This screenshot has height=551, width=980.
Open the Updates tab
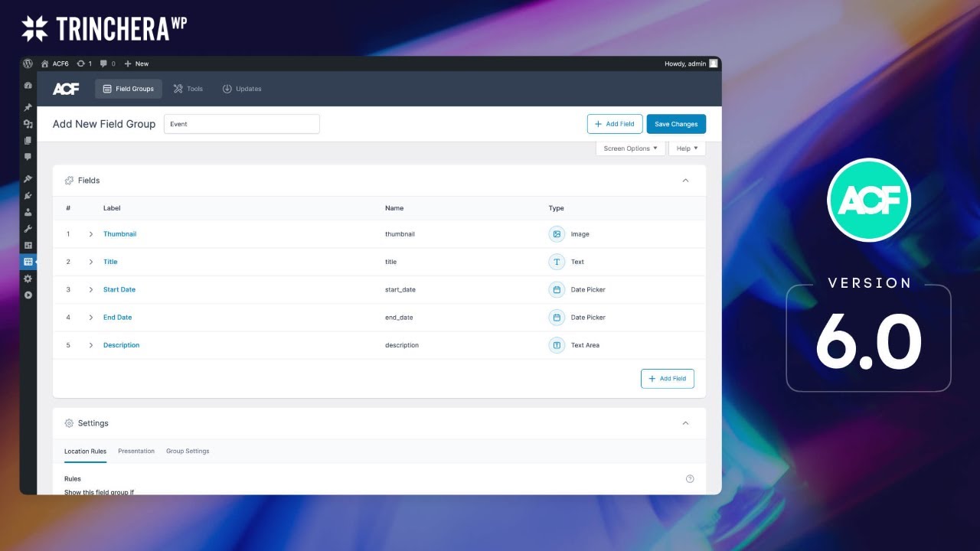[242, 89]
